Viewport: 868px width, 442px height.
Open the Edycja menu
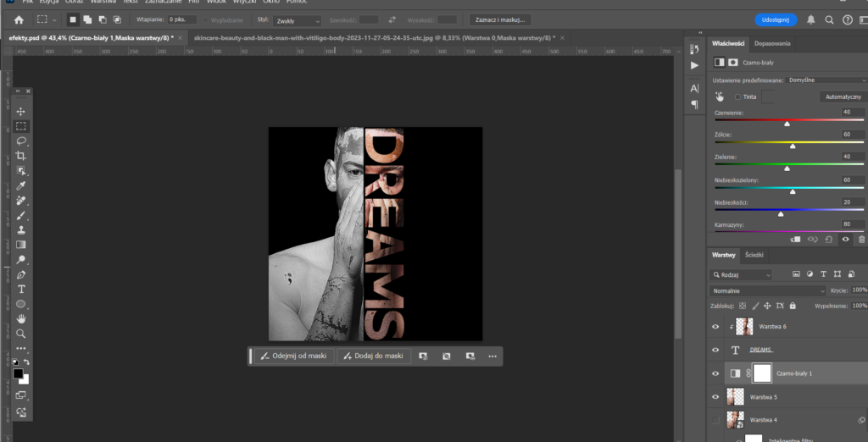click(49, 2)
